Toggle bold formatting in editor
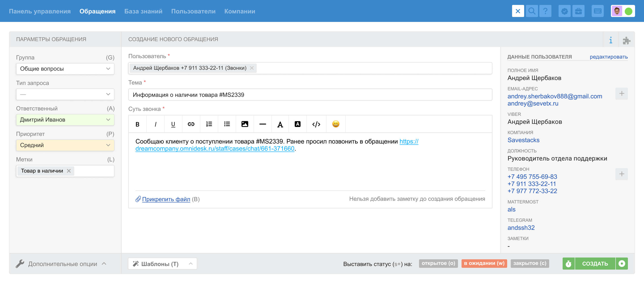This screenshot has width=644, height=283. 137,124
